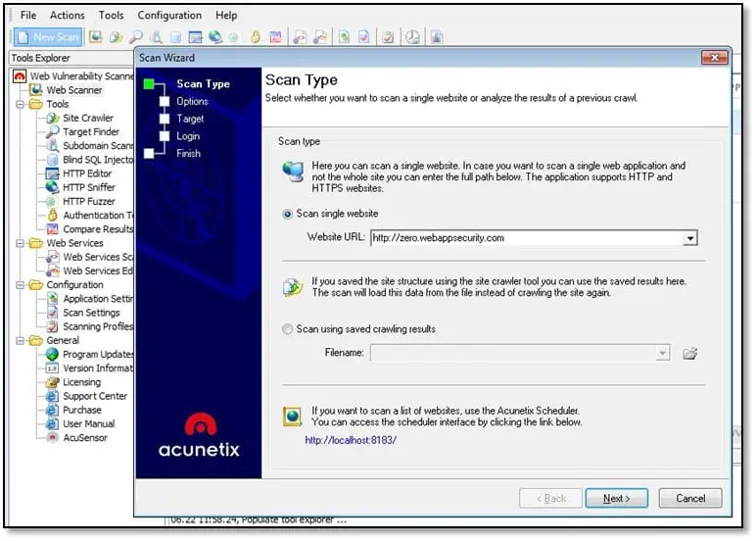Open the Site Crawler tool

tap(87, 118)
